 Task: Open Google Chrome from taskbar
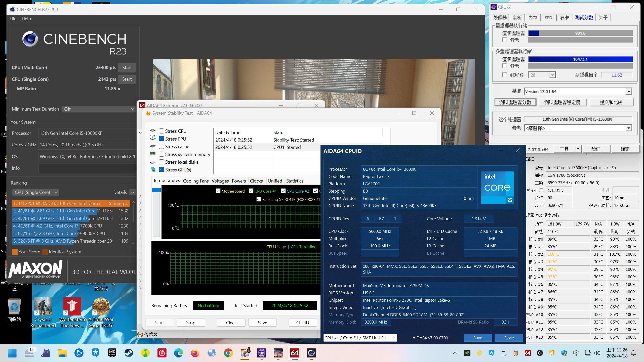tap(228, 353)
